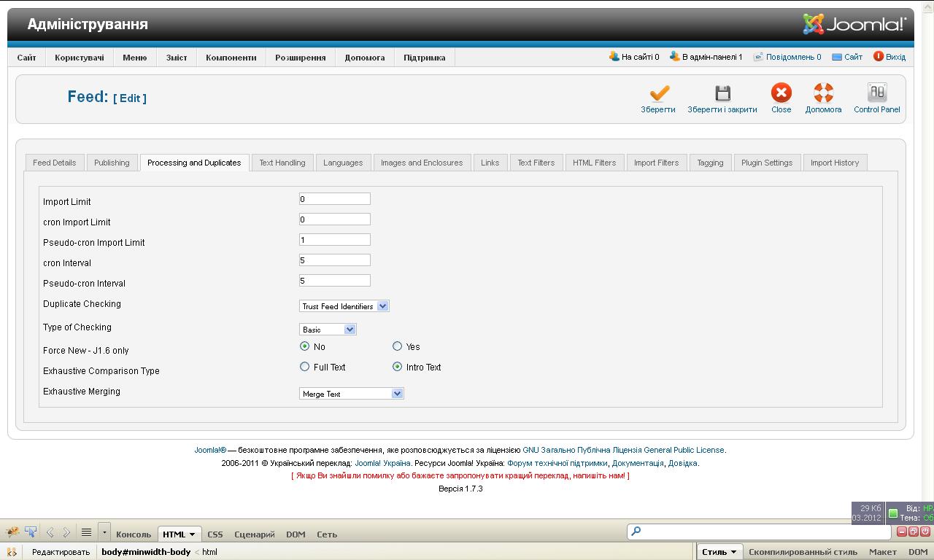Viewport: 934px width, 560px height.
Task: Click the red Close icon
Action: point(781,93)
